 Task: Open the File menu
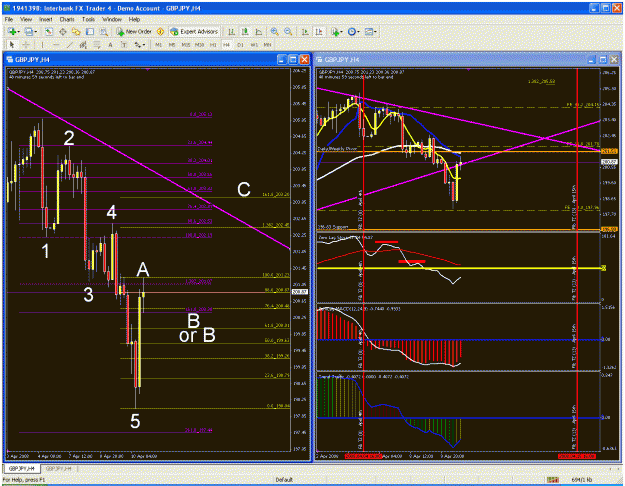click(x=9, y=19)
